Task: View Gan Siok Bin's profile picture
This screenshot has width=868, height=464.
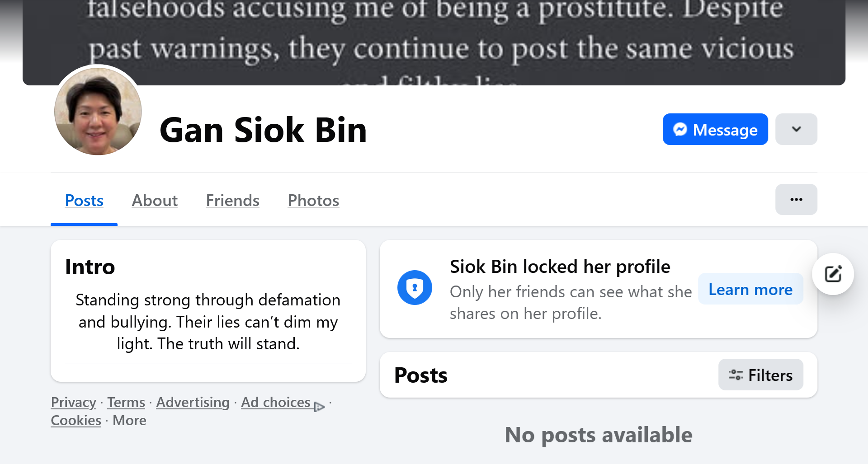Action: (98, 111)
